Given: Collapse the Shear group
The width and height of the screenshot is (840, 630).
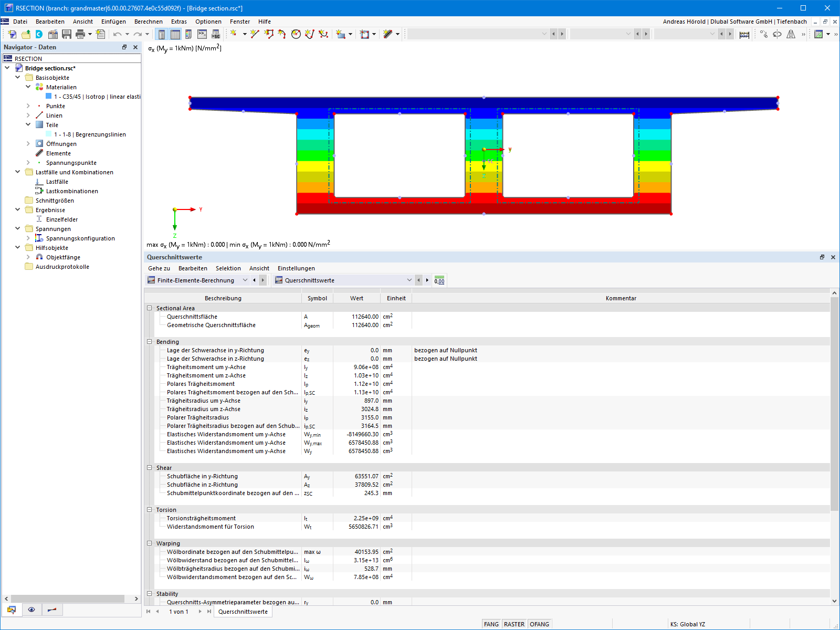Looking at the screenshot, I should [150, 468].
